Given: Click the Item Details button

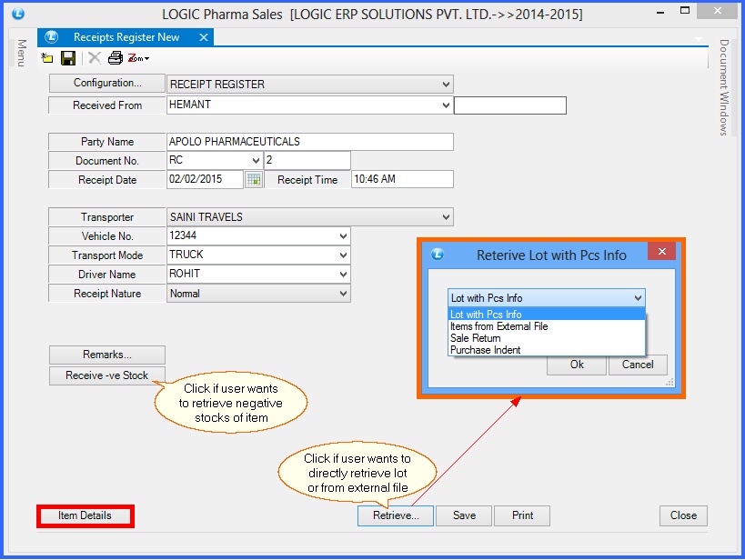Looking at the screenshot, I should click(85, 515).
